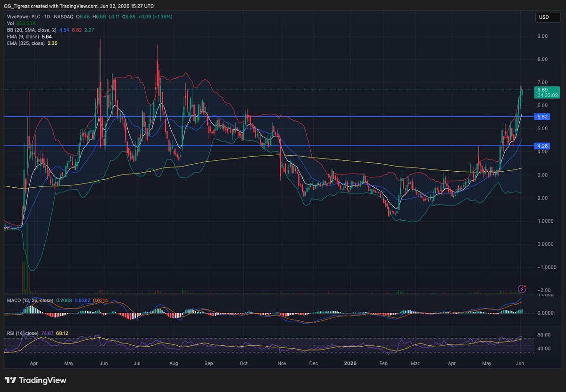Click the BB (20, SMA, close, 2) legend
This screenshot has width=566, height=392.
(x=32, y=29)
